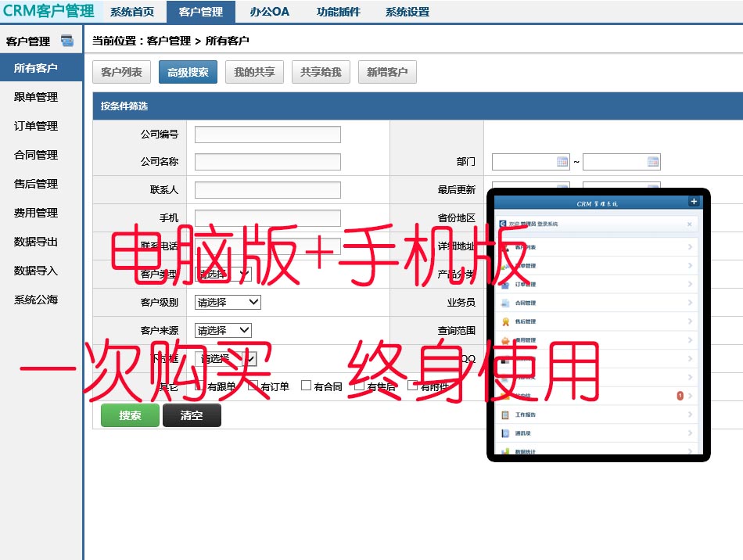Image resolution: width=743 pixels, height=560 pixels.
Task: Open 工作报告 via its clipboard icon
Action: (504, 415)
